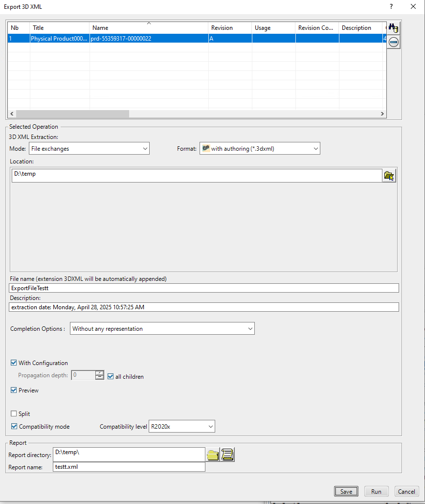Click the Save button

tap(346, 491)
